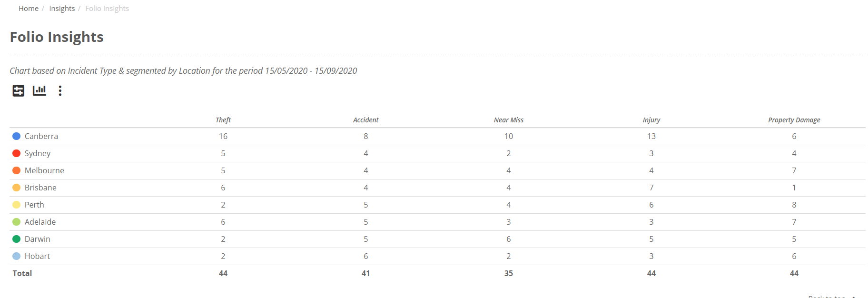Viewport: 868px width, 298px height.
Task: Click the Hobart light blue dot
Action: tap(17, 256)
